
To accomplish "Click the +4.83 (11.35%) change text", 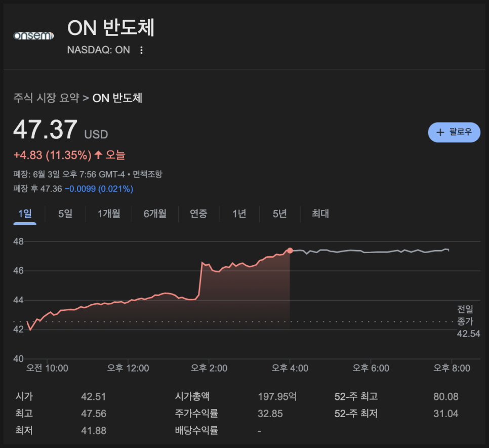I will tap(53, 155).
